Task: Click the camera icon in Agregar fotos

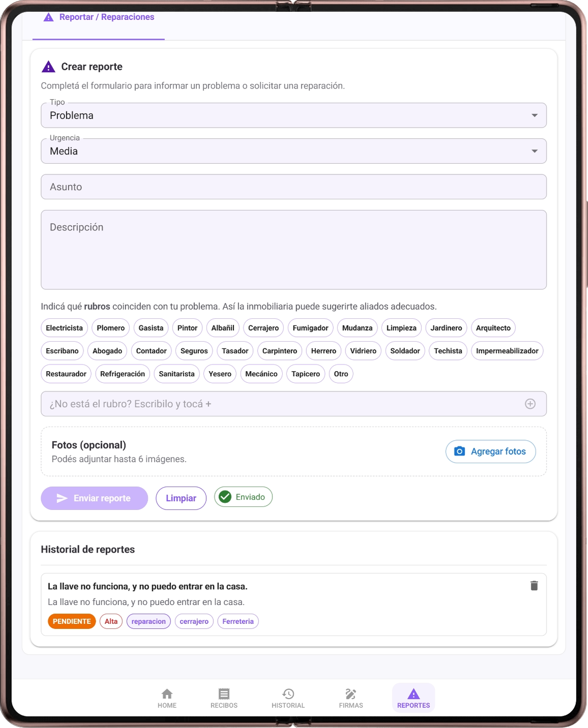Action: coord(459,451)
